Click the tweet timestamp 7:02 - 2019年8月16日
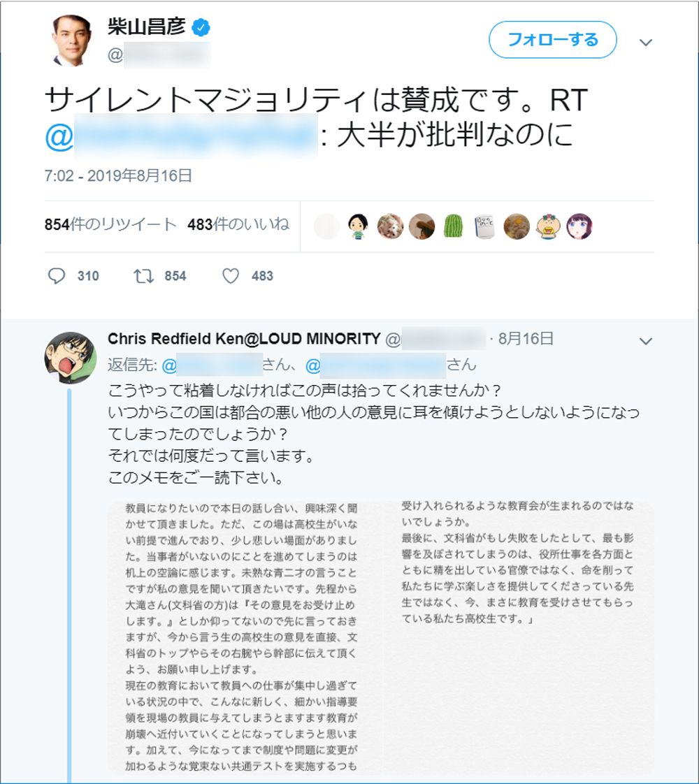The width and height of the screenshot is (699, 784). [x=117, y=175]
